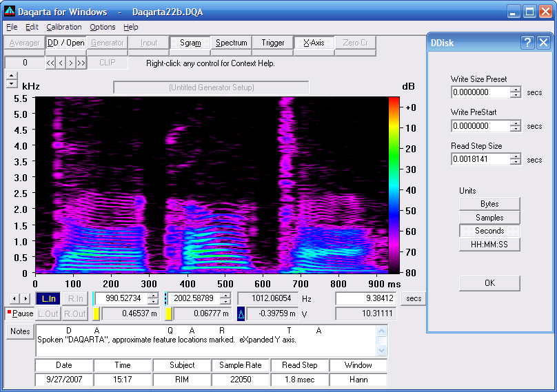Screen dimensions: 557x392
Task: Decrease the 990.52734 cursor value
Action: [x=153, y=302]
